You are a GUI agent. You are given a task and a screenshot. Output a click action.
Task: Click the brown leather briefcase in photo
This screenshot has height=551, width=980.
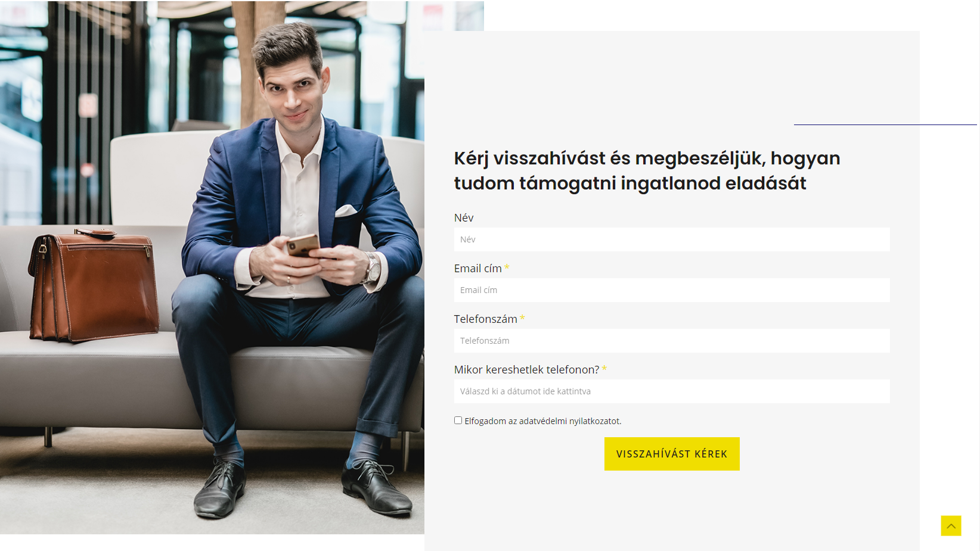pyautogui.click(x=94, y=287)
